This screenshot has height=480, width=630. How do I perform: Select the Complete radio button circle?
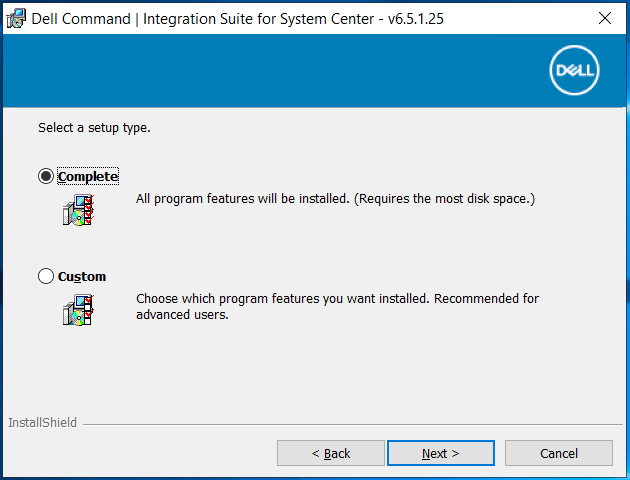(46, 176)
